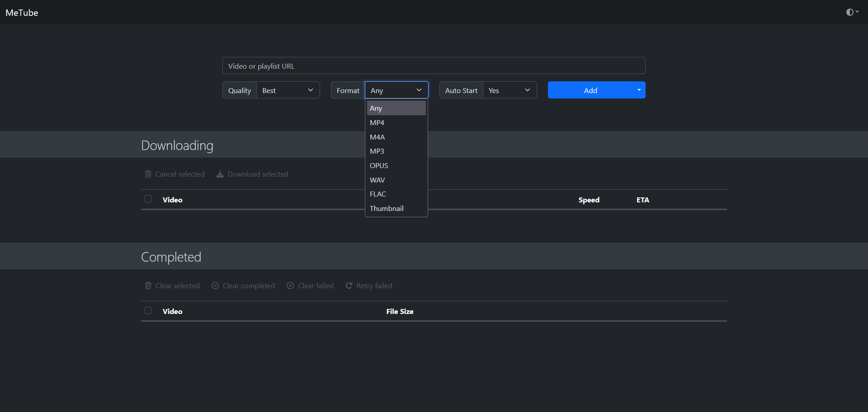
Task: Choose M4A in the Format list
Action: 396,137
